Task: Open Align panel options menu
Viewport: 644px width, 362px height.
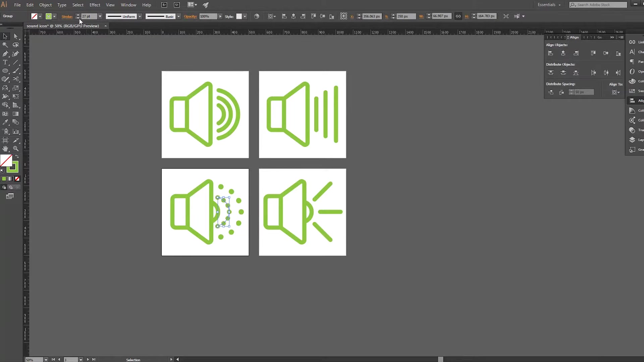Action: pyautogui.click(x=621, y=37)
